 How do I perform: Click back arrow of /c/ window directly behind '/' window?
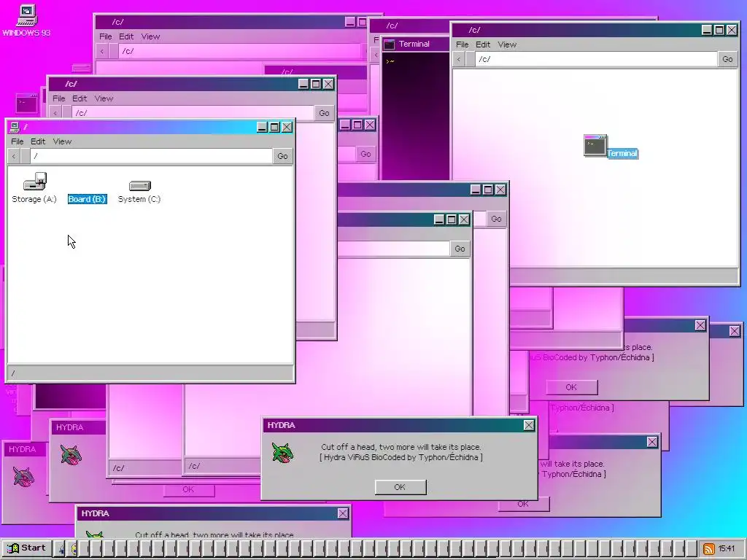pos(55,113)
